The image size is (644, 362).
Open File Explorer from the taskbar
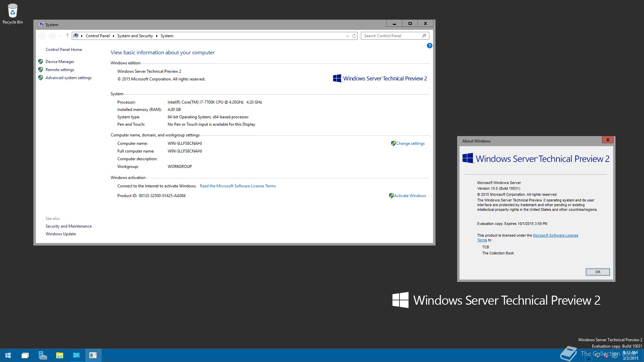tap(59, 355)
